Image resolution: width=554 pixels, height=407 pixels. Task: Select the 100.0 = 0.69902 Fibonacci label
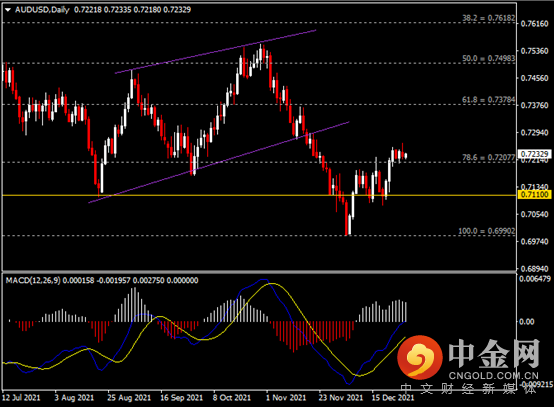tap(487, 231)
